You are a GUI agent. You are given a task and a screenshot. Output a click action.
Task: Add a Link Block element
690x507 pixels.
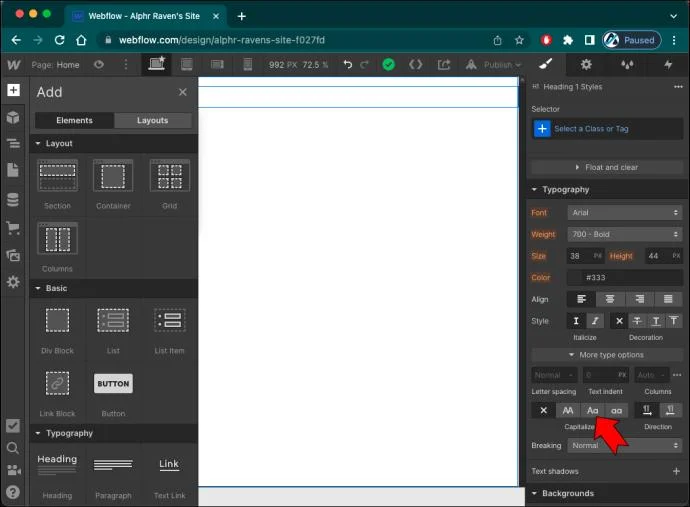[x=57, y=393]
